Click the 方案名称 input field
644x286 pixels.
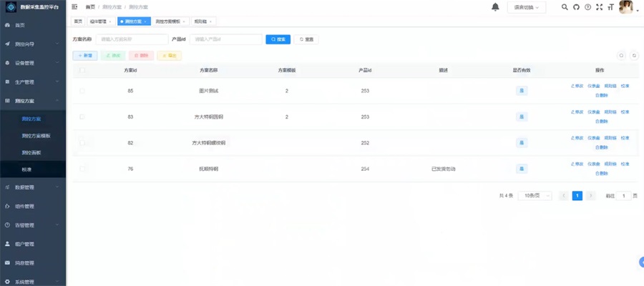[123, 39]
